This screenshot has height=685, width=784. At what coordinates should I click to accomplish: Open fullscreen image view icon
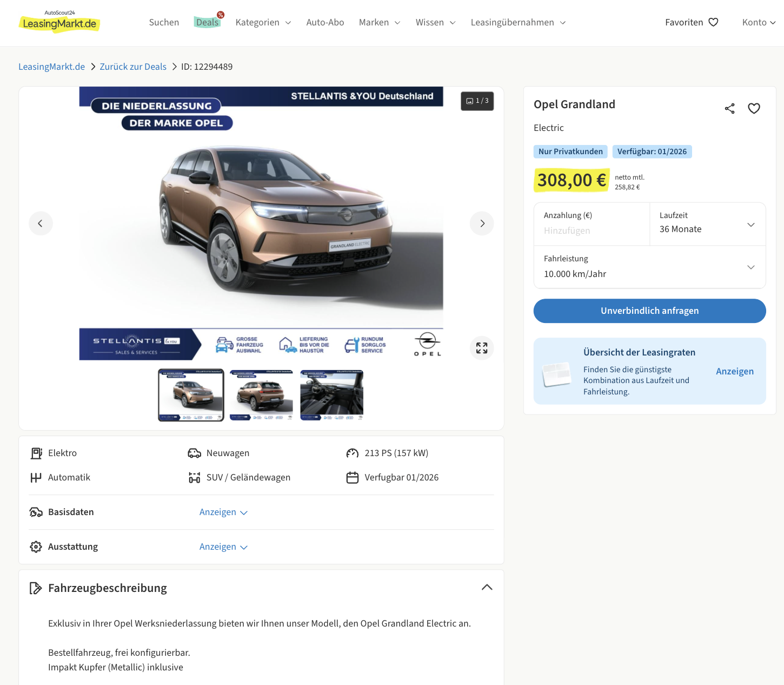point(481,348)
